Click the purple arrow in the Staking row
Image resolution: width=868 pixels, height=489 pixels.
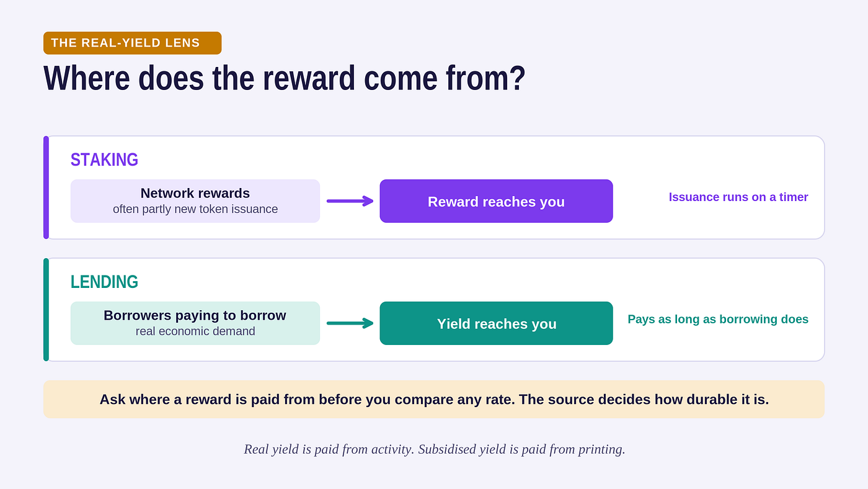(x=350, y=201)
